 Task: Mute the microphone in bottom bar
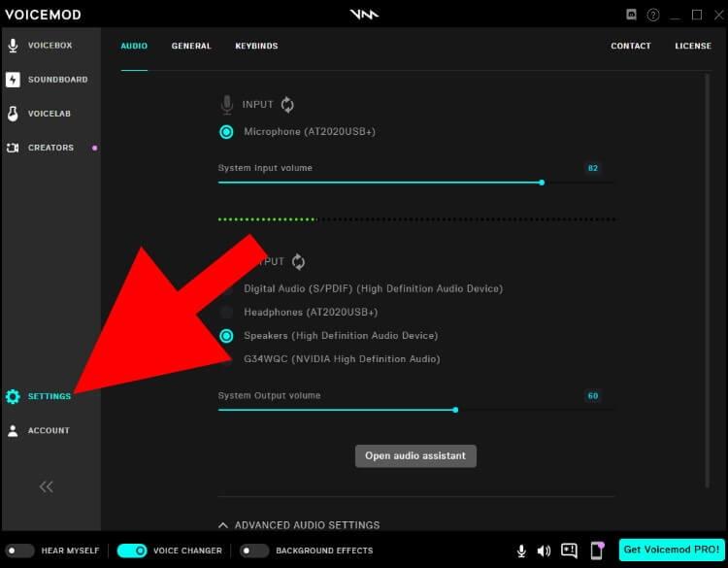point(521,551)
